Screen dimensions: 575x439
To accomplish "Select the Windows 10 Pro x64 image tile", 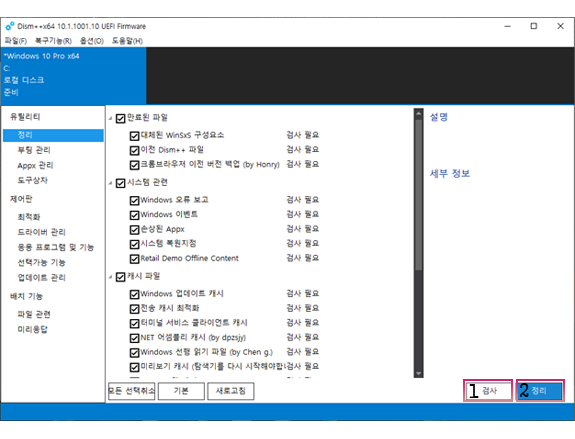I will point(73,76).
